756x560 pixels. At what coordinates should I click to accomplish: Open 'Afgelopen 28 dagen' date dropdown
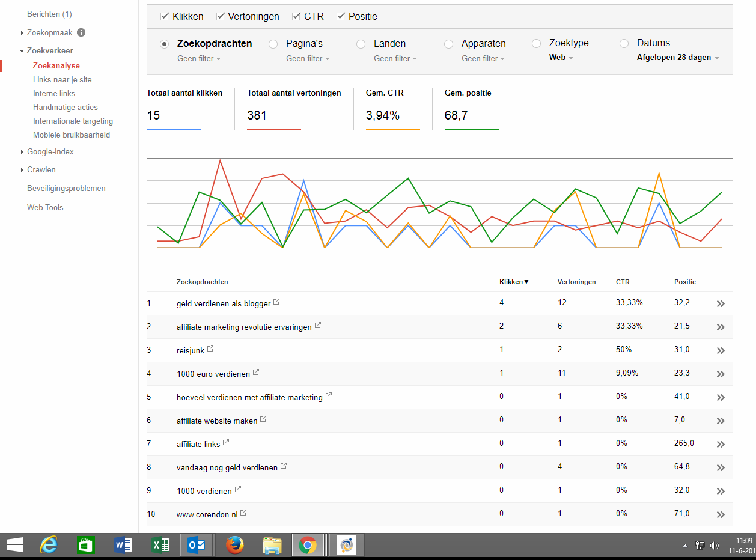(678, 58)
